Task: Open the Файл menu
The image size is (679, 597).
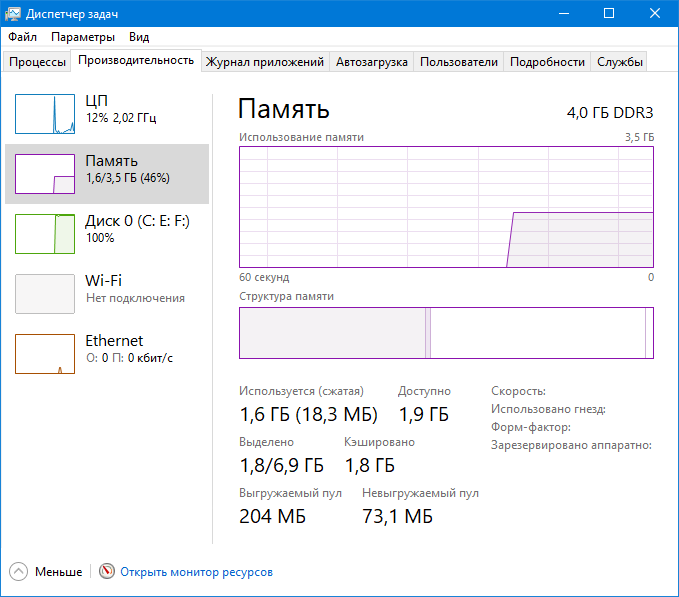Action: click(x=23, y=37)
